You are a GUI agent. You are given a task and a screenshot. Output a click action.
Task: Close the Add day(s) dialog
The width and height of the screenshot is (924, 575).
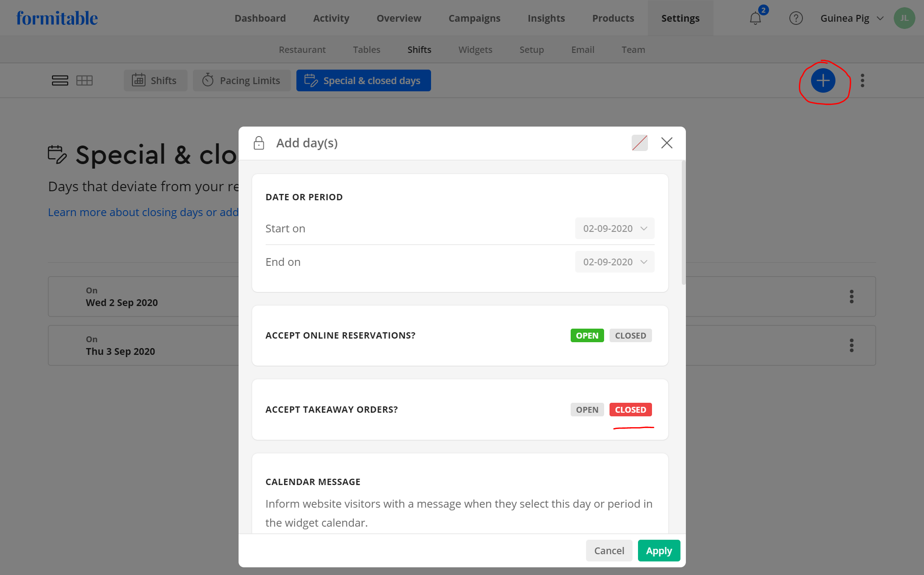click(x=666, y=143)
